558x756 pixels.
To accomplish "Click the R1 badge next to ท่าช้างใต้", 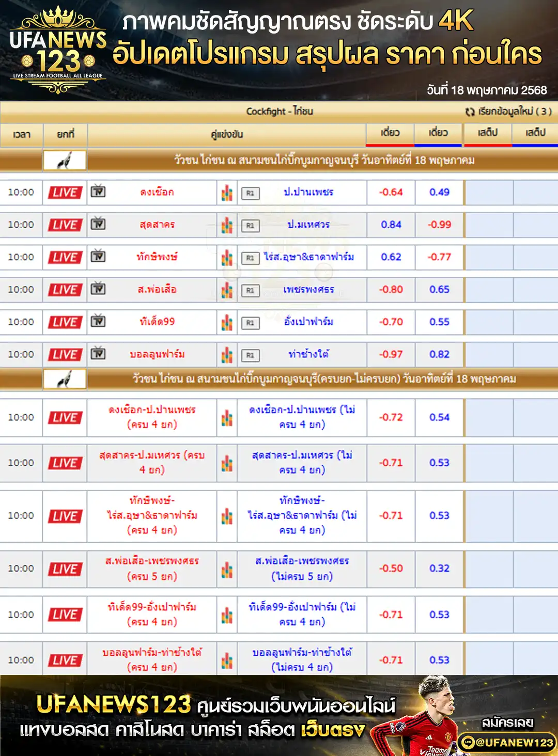I will 250,356.
